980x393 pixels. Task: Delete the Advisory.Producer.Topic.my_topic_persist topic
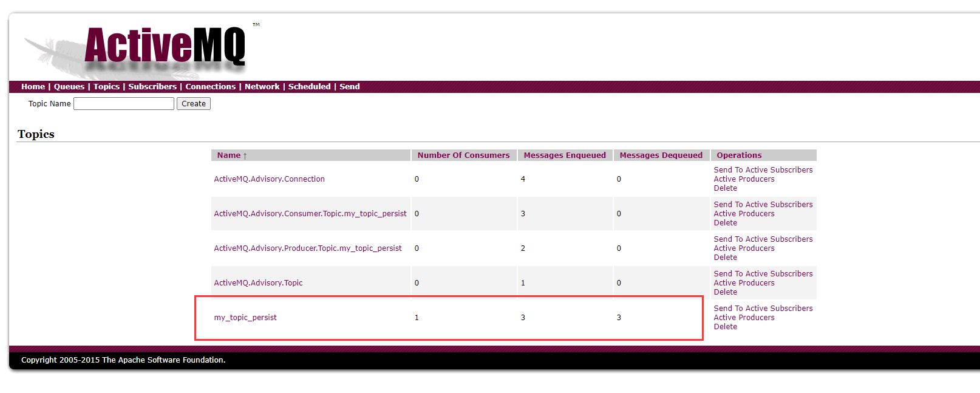pyautogui.click(x=726, y=258)
